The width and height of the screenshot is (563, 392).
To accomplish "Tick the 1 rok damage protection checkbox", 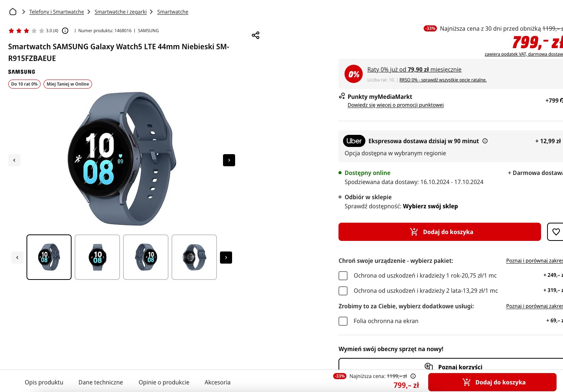I will click(x=343, y=276).
